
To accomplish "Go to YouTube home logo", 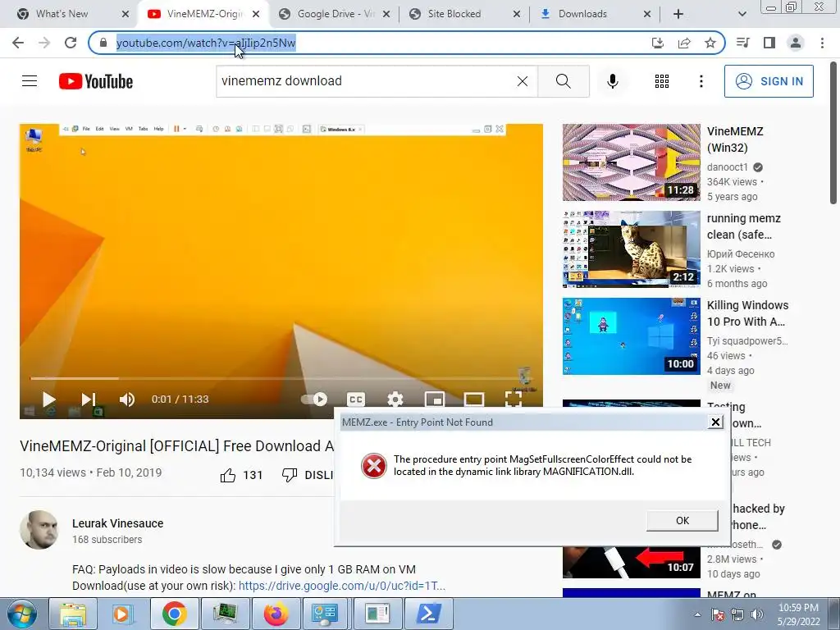I will (96, 81).
